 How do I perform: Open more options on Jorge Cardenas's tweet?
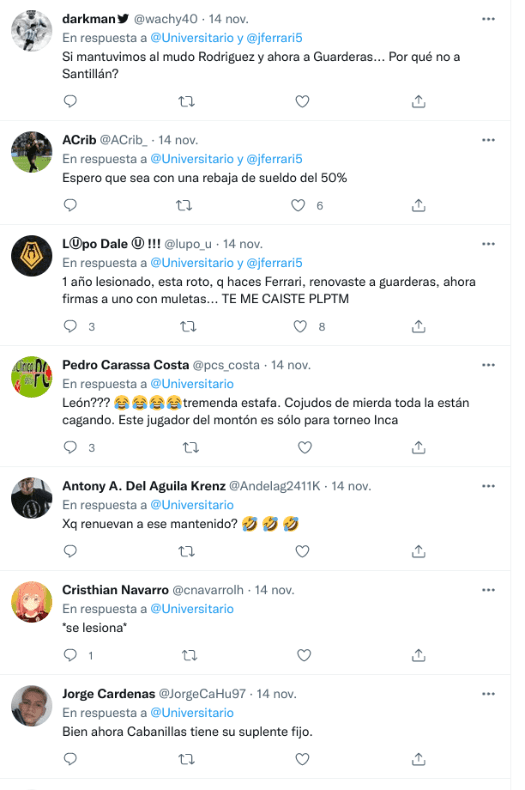488,694
